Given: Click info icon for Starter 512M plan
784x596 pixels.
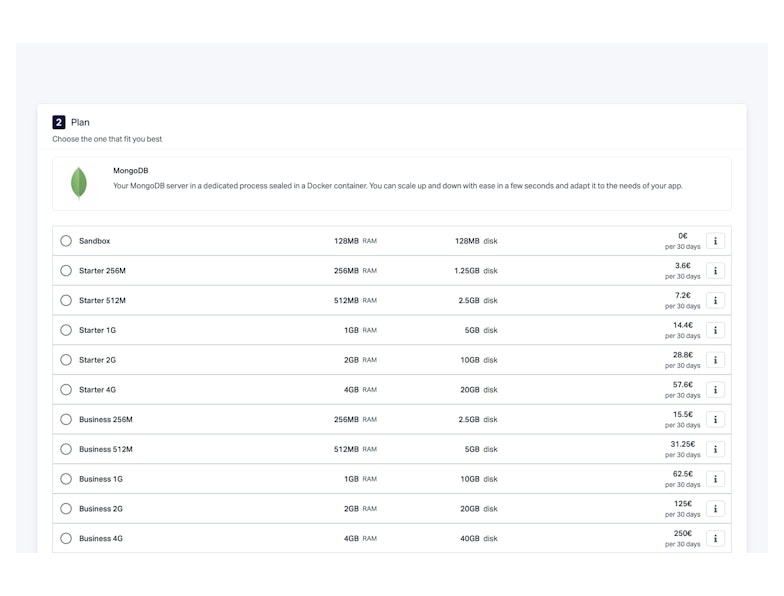Looking at the screenshot, I should tap(715, 300).
